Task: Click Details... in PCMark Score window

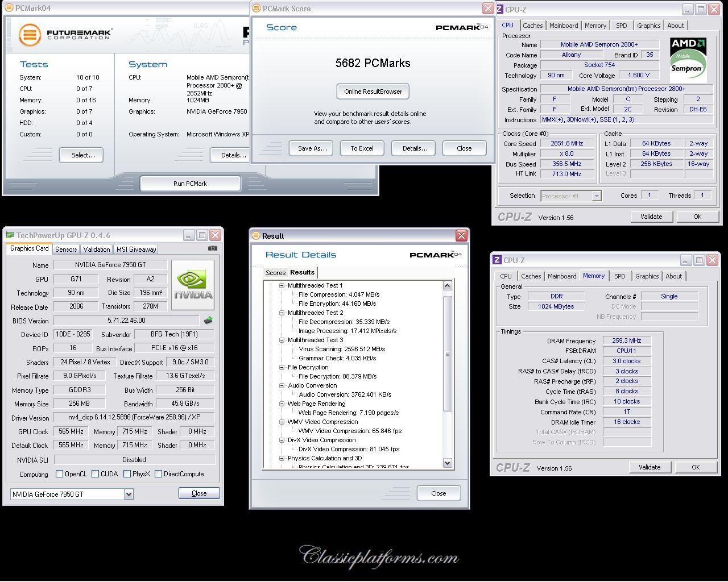Action: pyautogui.click(x=415, y=148)
